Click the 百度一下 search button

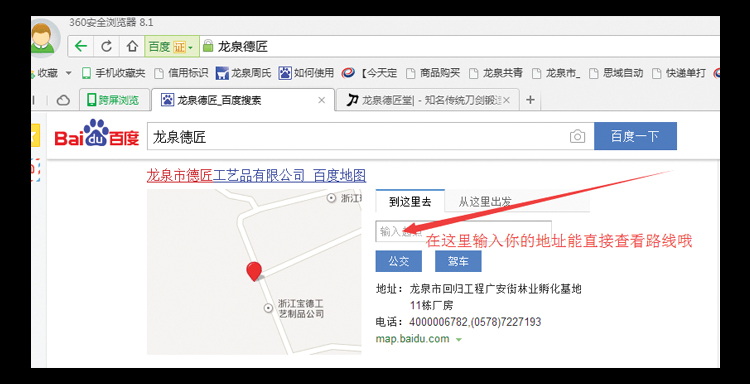point(635,136)
